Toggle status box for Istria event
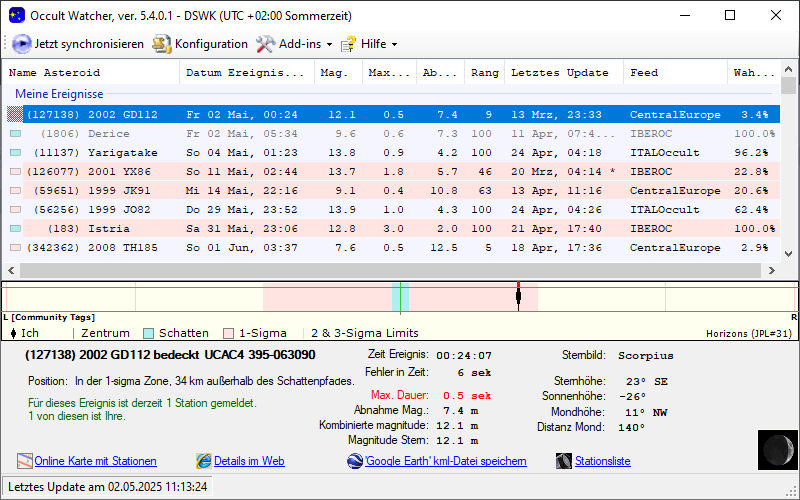The width and height of the screenshot is (800, 500). click(15, 229)
